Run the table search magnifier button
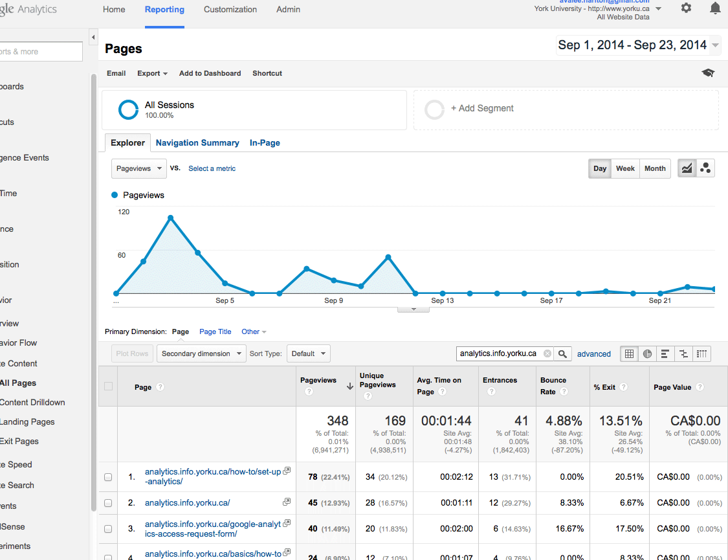Viewport: 728px width, 560px height. click(562, 354)
